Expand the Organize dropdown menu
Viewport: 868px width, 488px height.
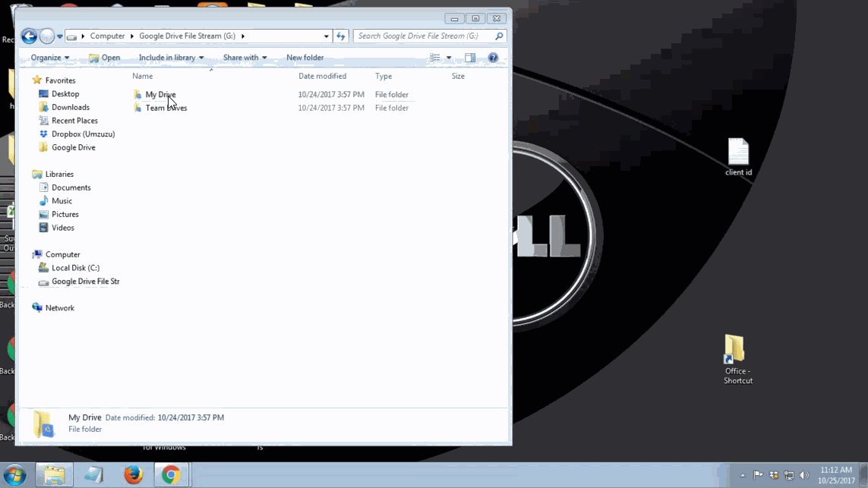(49, 57)
